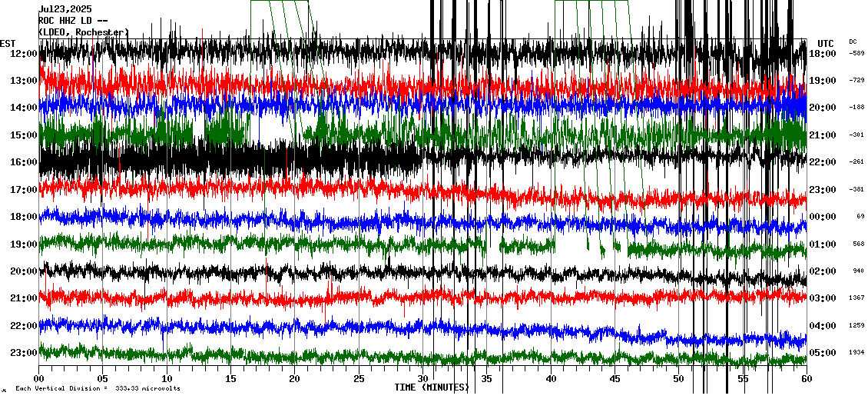Select the DC offset value 940
Viewport: 868px width, 399px height.
(860, 271)
